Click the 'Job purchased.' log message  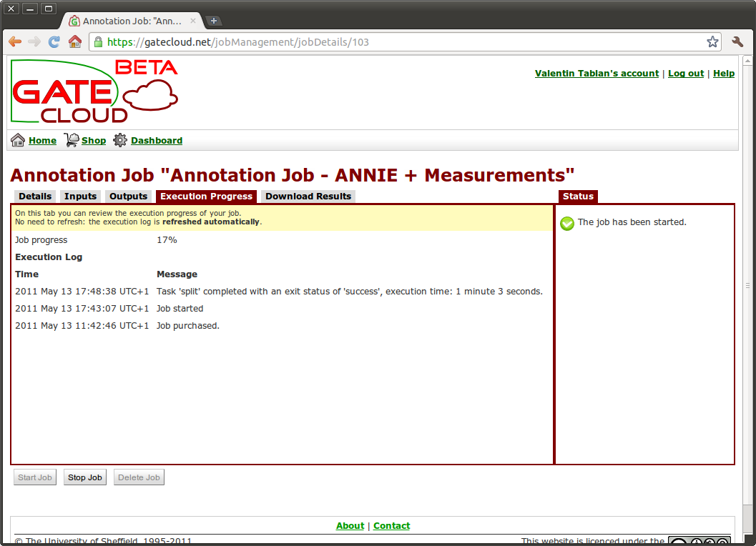point(188,326)
